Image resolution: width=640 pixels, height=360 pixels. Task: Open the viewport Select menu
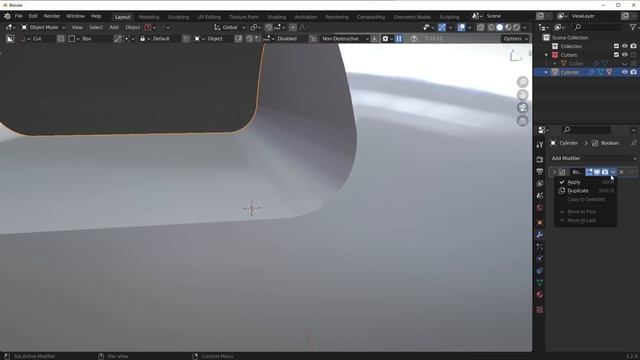point(96,27)
